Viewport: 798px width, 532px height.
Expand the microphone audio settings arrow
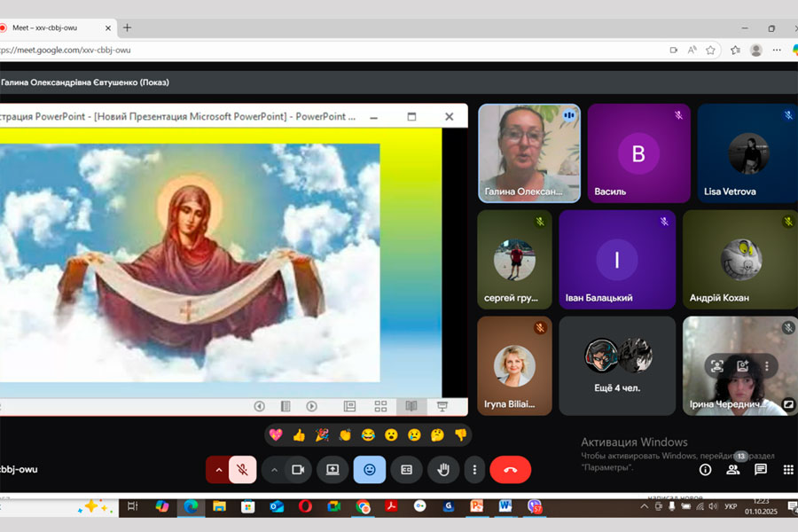click(x=218, y=469)
